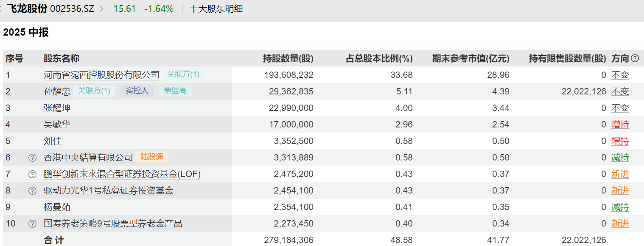Click the question mark beside 鹏华创新未来混合型基金

click(x=32, y=174)
